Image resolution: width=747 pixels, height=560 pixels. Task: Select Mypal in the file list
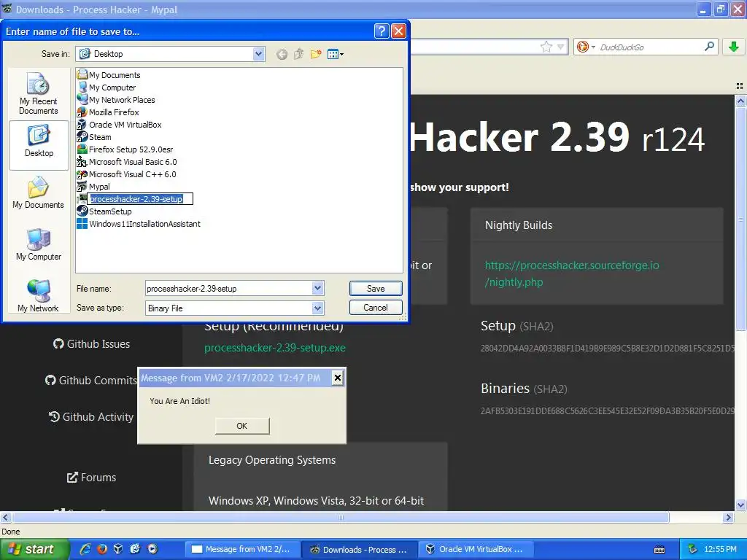click(x=94, y=186)
